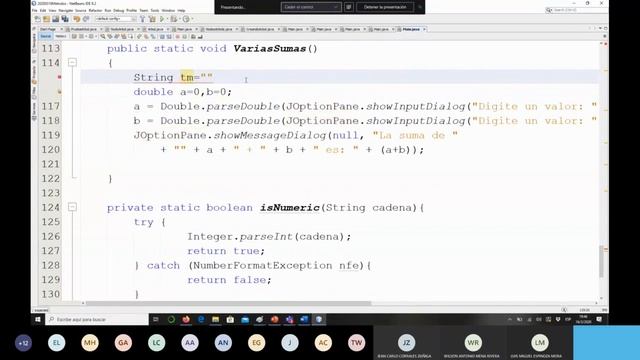Close the active Main.java tab
This screenshot has width=640, height=360.
(x=424, y=29)
